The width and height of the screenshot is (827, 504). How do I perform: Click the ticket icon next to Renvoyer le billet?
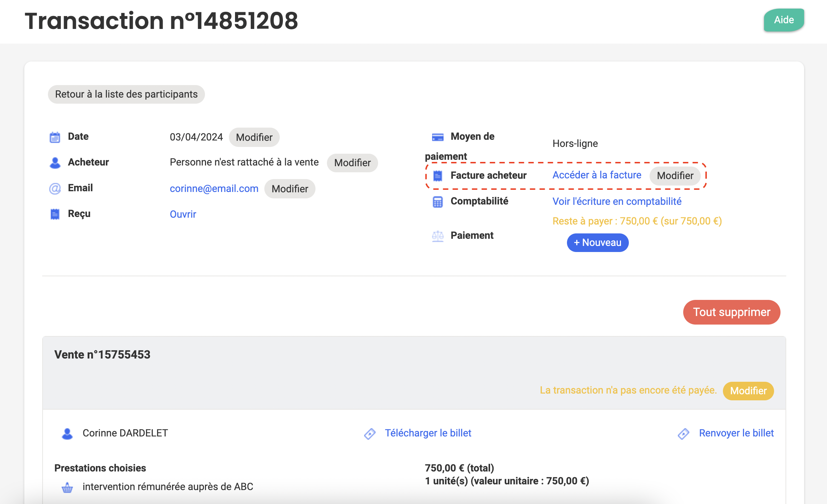click(x=683, y=434)
